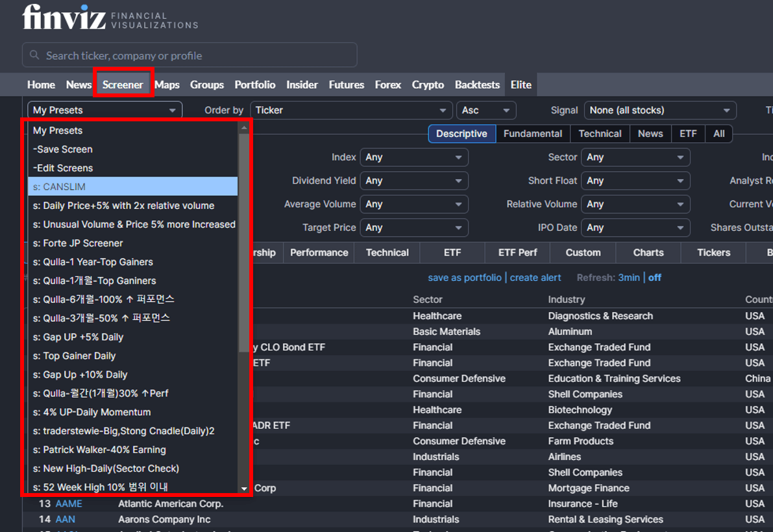Open the Sector filter dropdown
Screen dimensions: 773x532
tap(635, 157)
